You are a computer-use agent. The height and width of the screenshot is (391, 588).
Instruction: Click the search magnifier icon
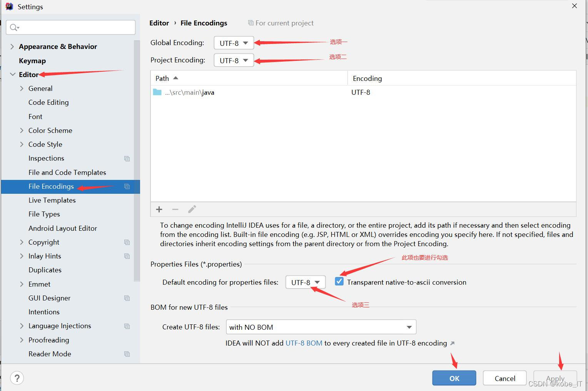(14, 27)
